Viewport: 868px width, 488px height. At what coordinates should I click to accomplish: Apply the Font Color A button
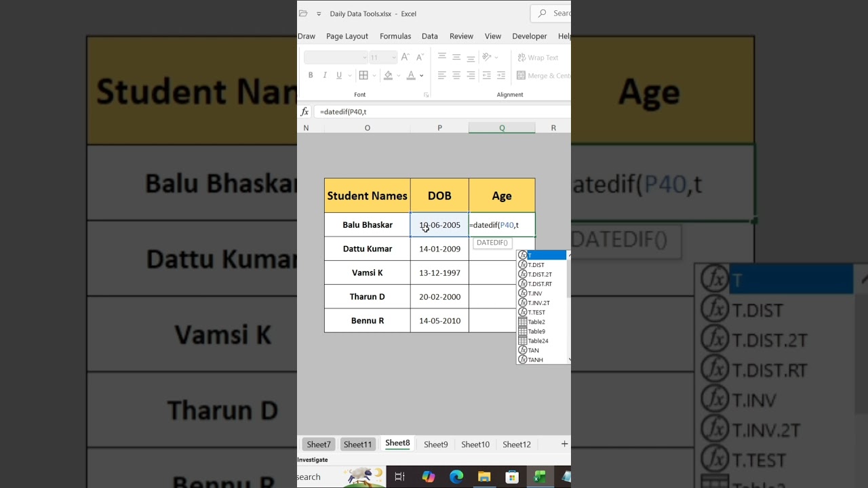coord(411,75)
